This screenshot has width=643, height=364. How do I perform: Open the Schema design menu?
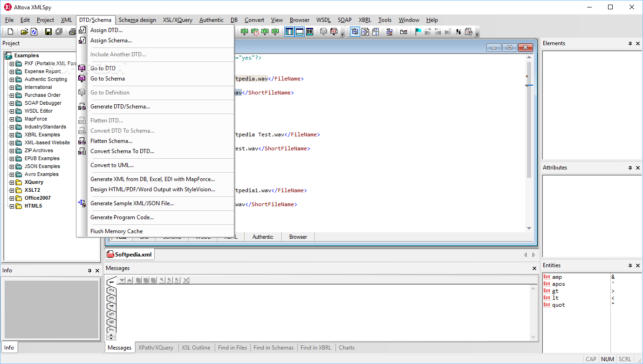click(137, 20)
